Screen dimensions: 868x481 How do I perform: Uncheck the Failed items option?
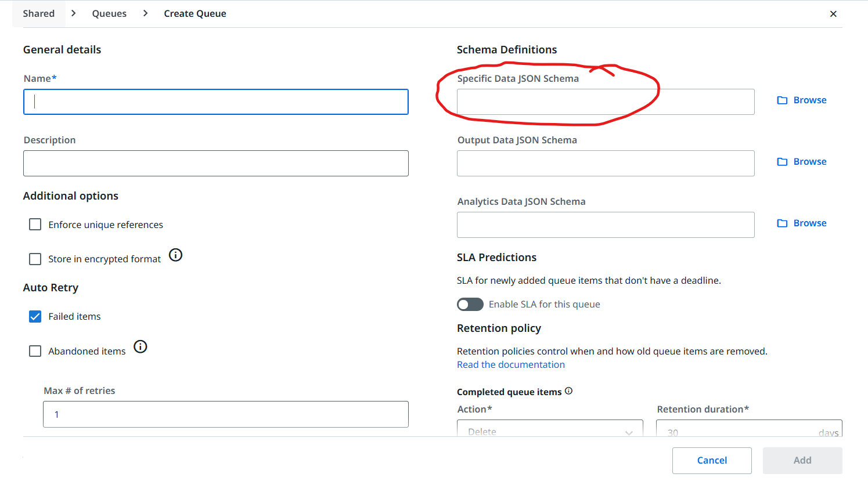pyautogui.click(x=35, y=316)
